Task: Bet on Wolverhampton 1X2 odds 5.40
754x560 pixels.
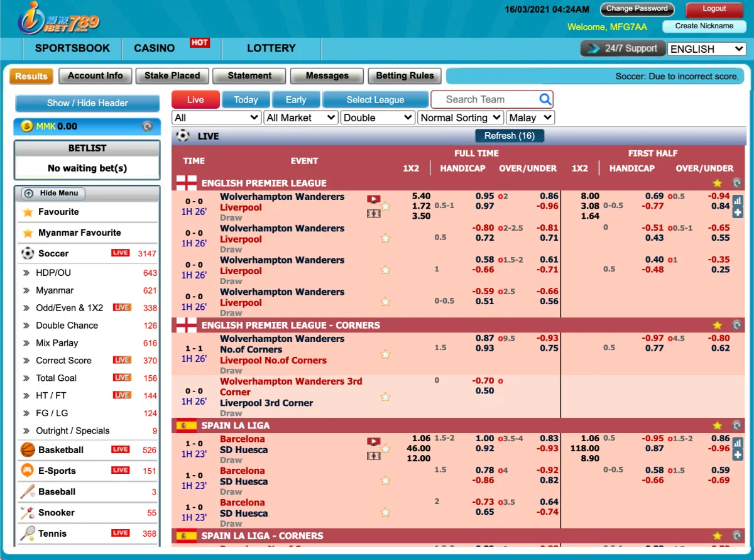Action: (421, 196)
